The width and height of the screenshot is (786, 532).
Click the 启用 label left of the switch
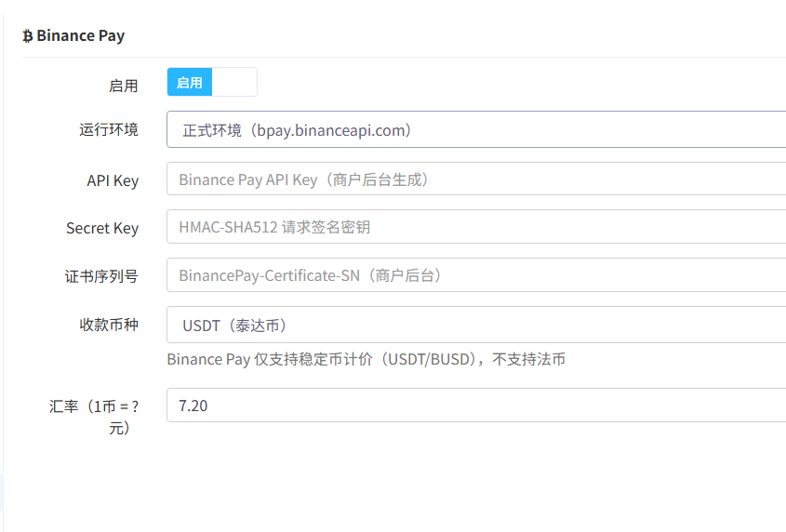click(124, 86)
